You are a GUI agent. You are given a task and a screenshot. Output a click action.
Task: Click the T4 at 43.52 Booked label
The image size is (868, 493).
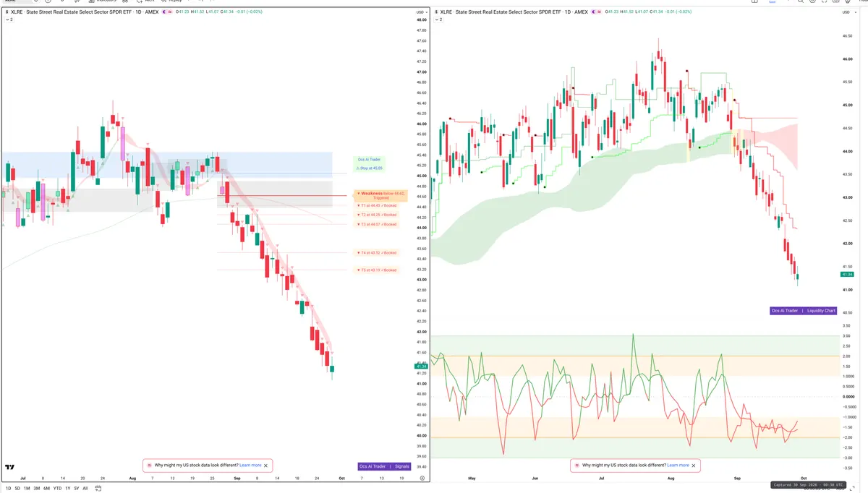tap(378, 252)
